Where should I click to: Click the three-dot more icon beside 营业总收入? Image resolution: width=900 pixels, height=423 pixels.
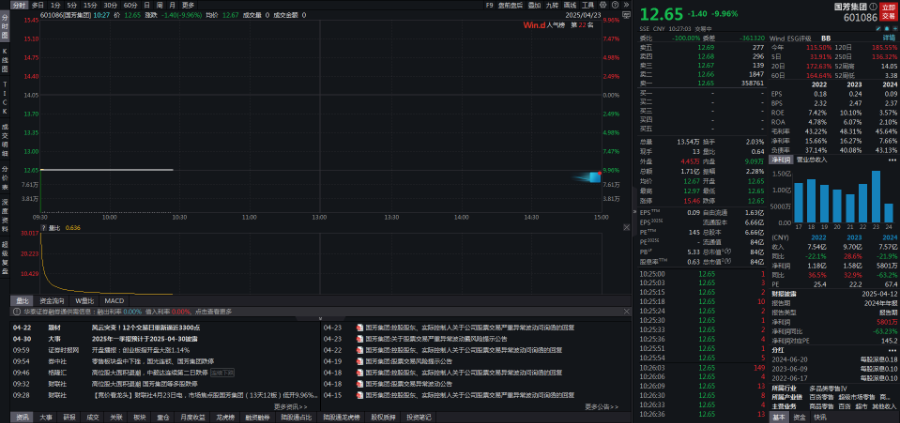(x=892, y=160)
